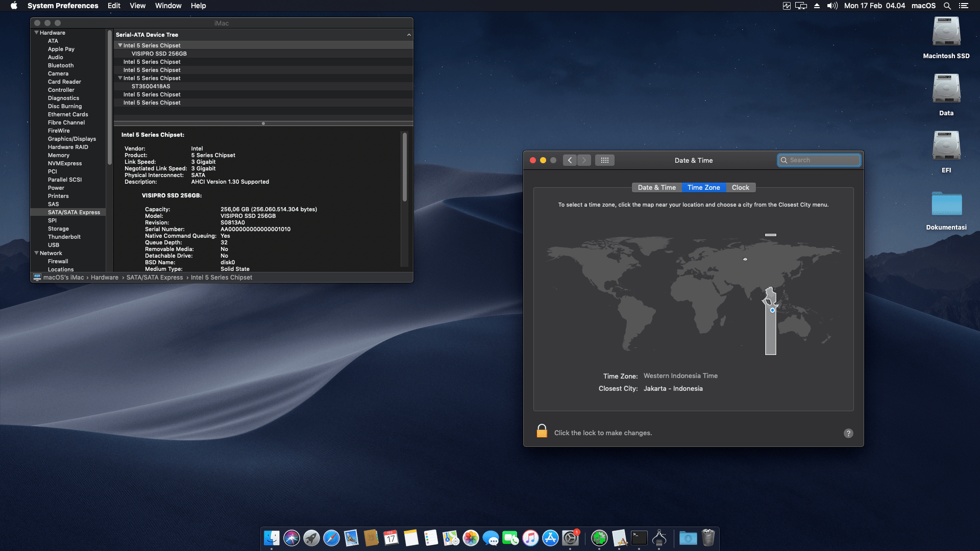Select Graphics/Displays in the sidebar
980x551 pixels.
[x=71, y=139]
